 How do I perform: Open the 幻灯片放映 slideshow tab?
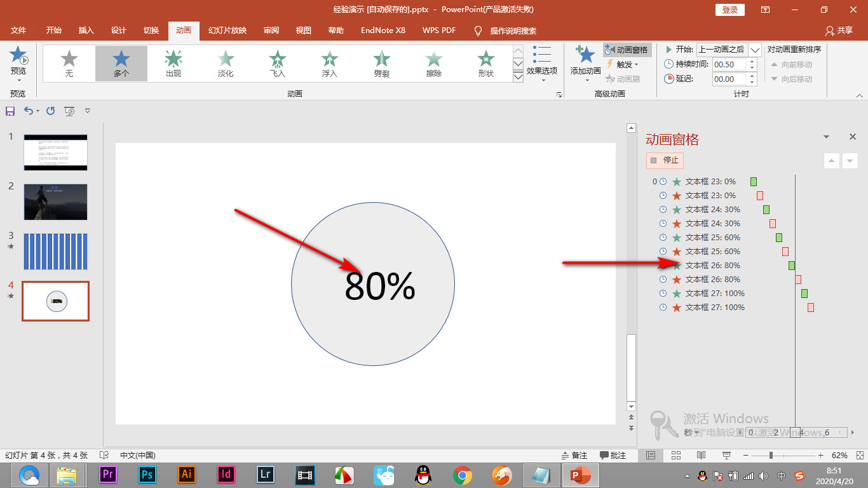[x=227, y=30]
